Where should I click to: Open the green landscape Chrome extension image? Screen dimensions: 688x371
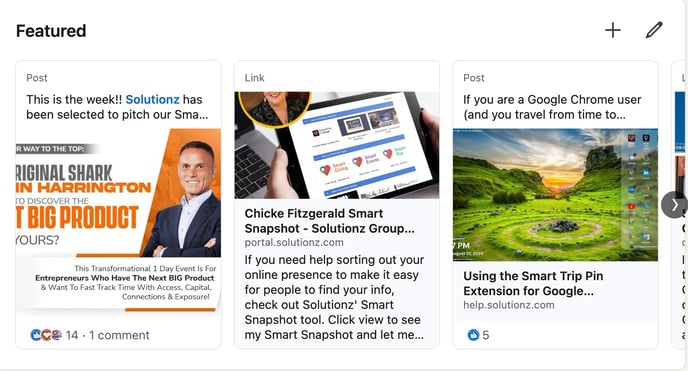point(555,195)
